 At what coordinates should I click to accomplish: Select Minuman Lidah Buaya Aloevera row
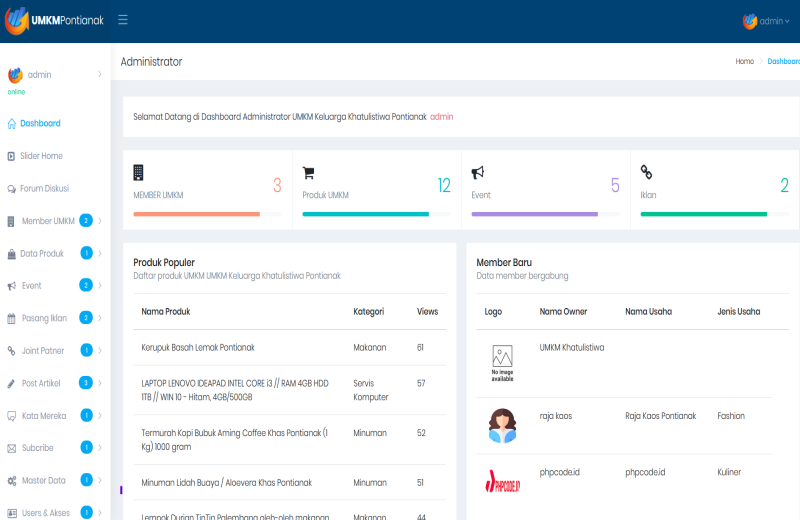click(289, 483)
